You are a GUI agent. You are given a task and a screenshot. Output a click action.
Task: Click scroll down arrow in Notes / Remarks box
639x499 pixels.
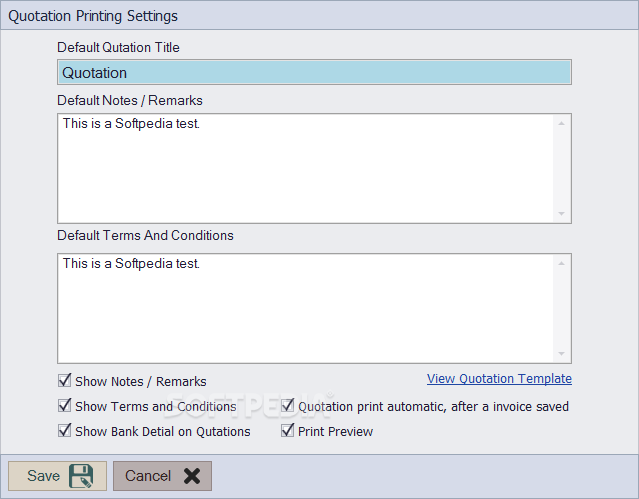coord(562,214)
